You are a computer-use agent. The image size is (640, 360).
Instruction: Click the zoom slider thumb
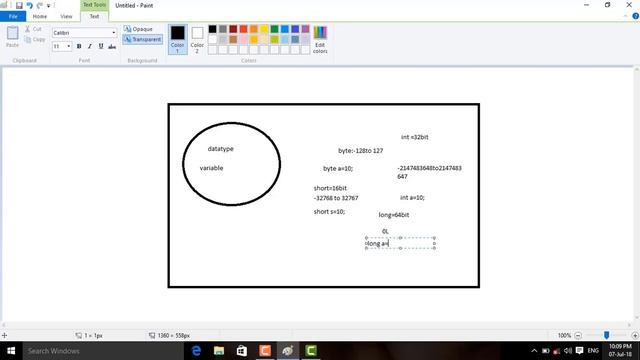(607, 335)
